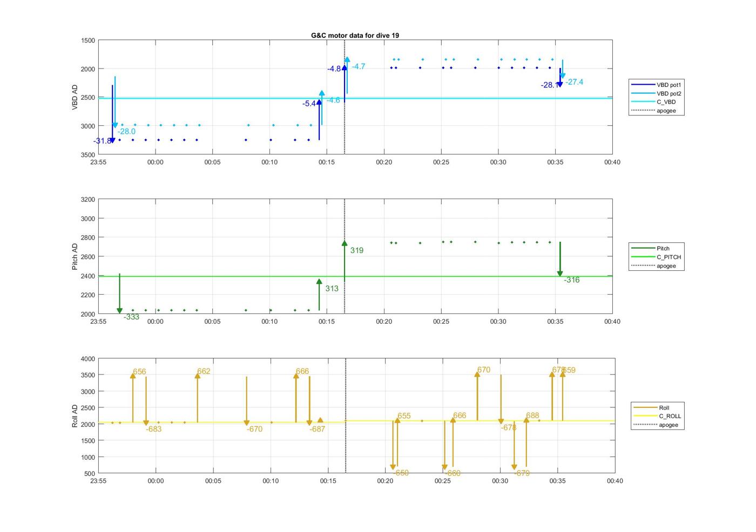Click the "VBD AD" y-axis label

75,98
